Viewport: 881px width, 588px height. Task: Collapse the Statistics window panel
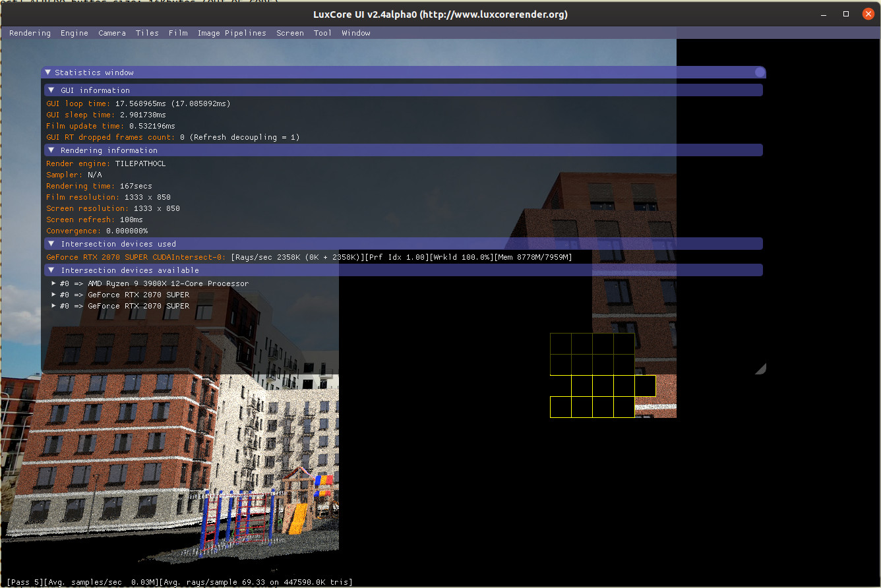pos(47,72)
